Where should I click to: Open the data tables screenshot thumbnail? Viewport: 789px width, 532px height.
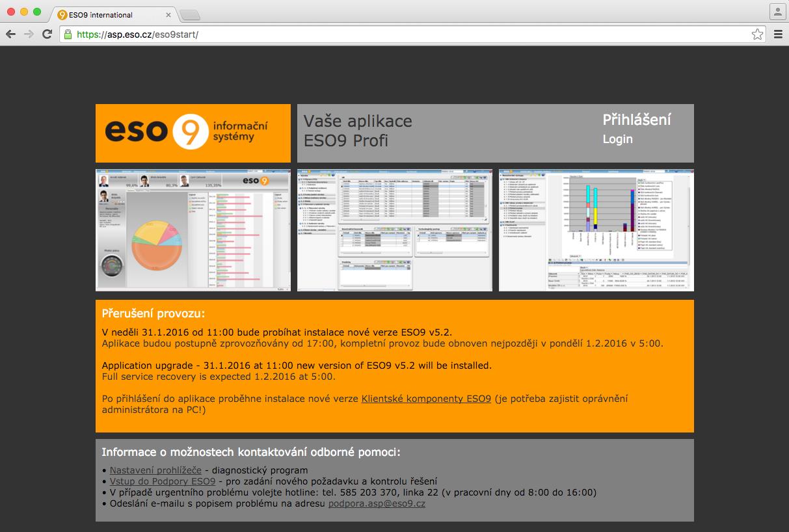(395, 230)
